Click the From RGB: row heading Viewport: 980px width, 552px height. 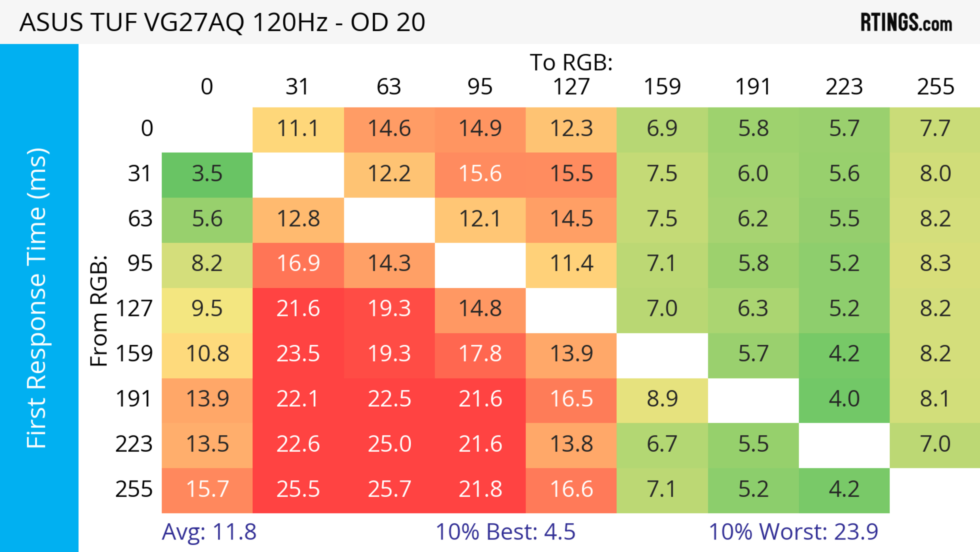99,311
